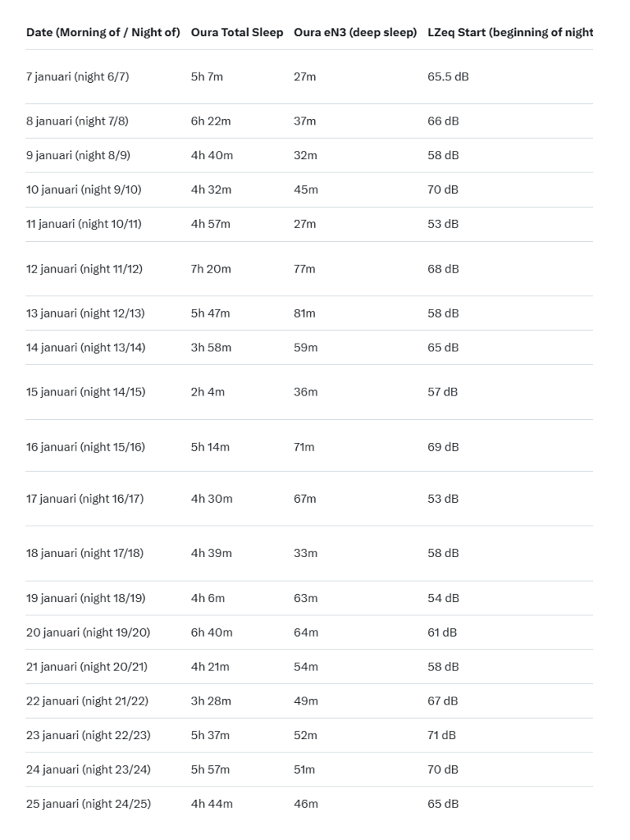The height and width of the screenshot is (840, 630).
Task: Click the "9 januari (night 8/9)" row label
Action: click(x=78, y=155)
